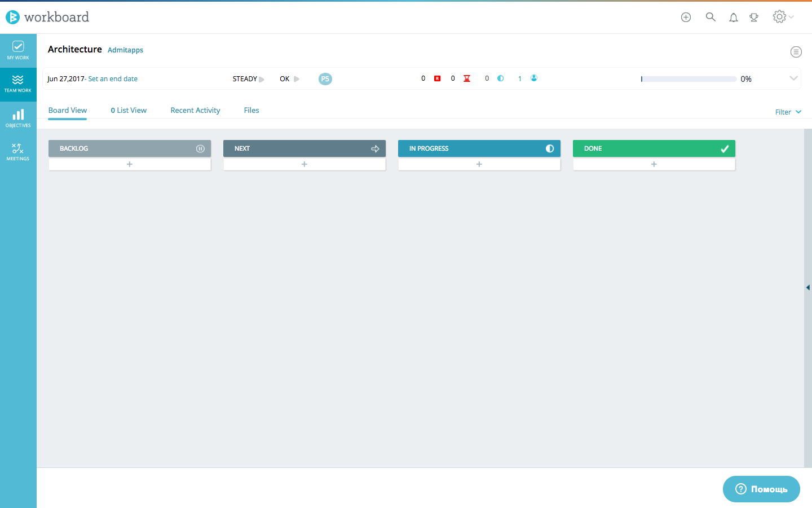Click Set an end date link

point(112,79)
